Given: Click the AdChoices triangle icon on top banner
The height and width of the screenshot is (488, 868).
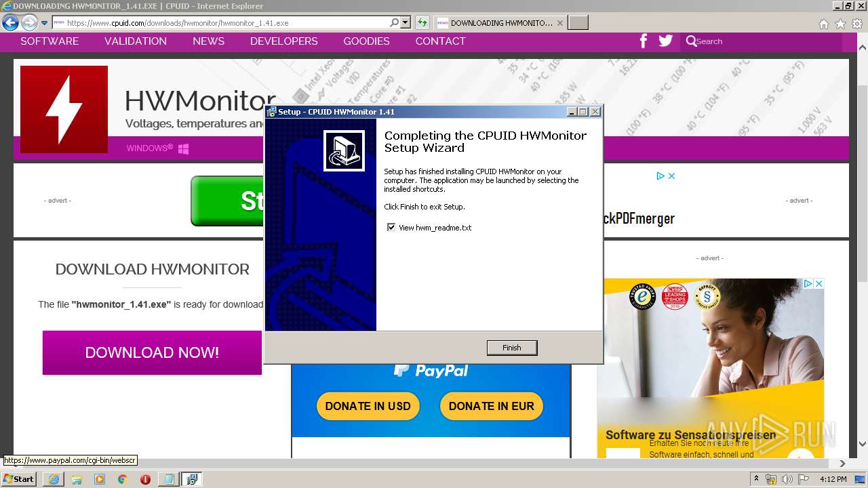Looking at the screenshot, I should [x=660, y=176].
